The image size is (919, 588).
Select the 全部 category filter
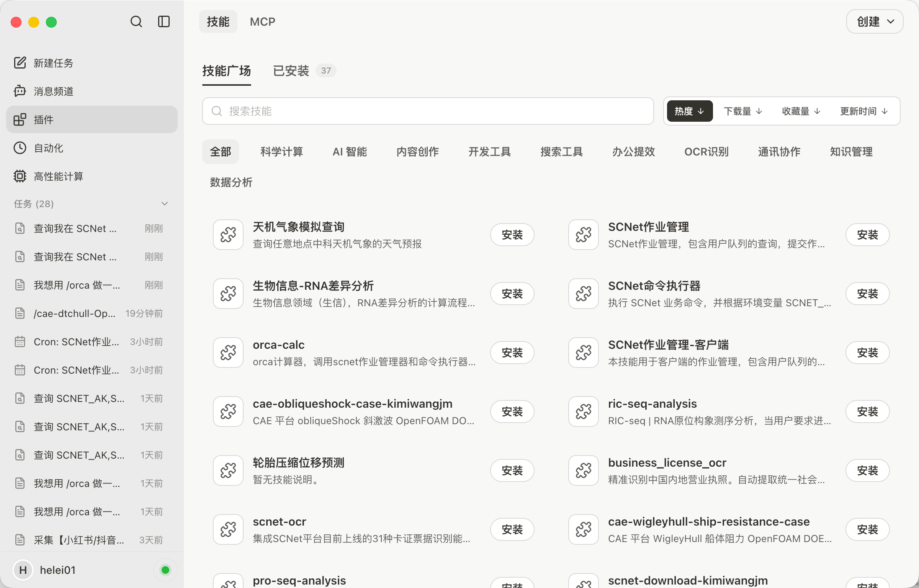pyautogui.click(x=221, y=152)
